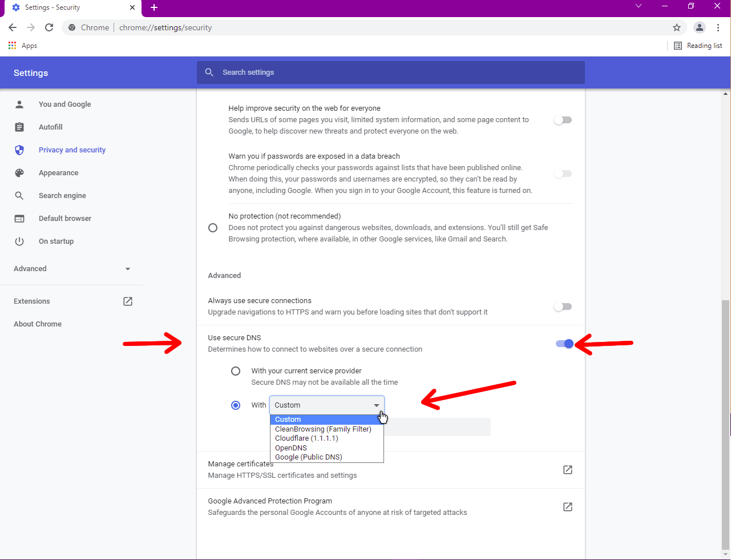731x560 pixels.
Task: Open the Chrome three-dot menu
Action: 718,27
